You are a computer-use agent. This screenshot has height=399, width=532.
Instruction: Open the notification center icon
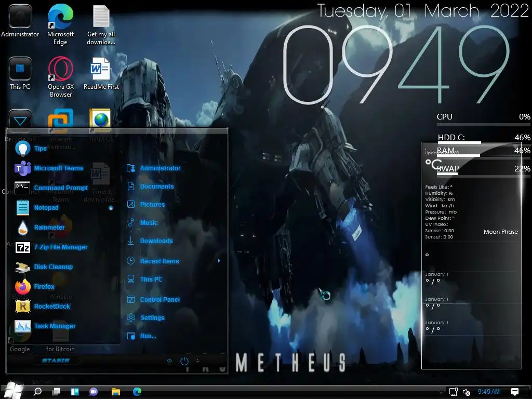click(x=515, y=392)
